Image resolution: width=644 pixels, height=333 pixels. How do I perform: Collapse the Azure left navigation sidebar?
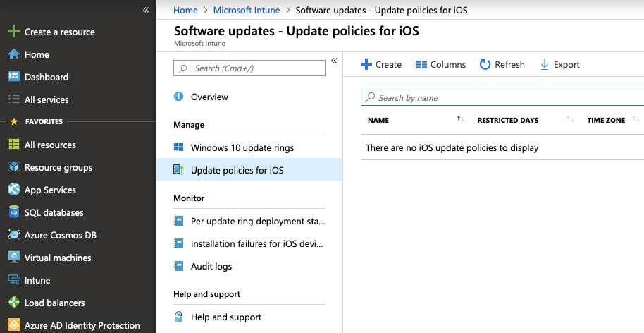tap(146, 10)
